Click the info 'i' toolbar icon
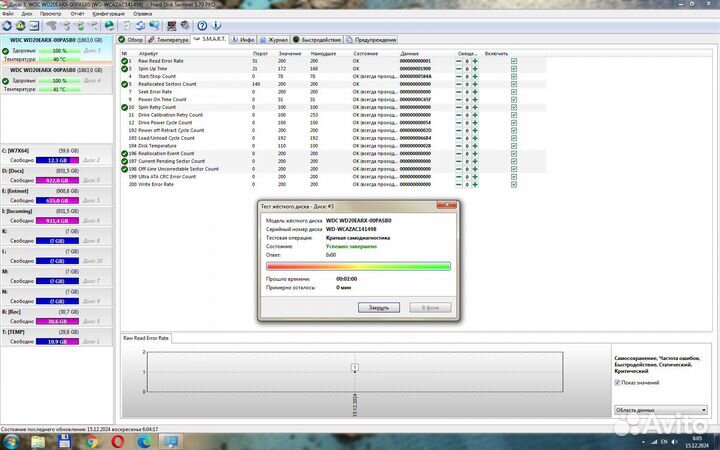 216,26
